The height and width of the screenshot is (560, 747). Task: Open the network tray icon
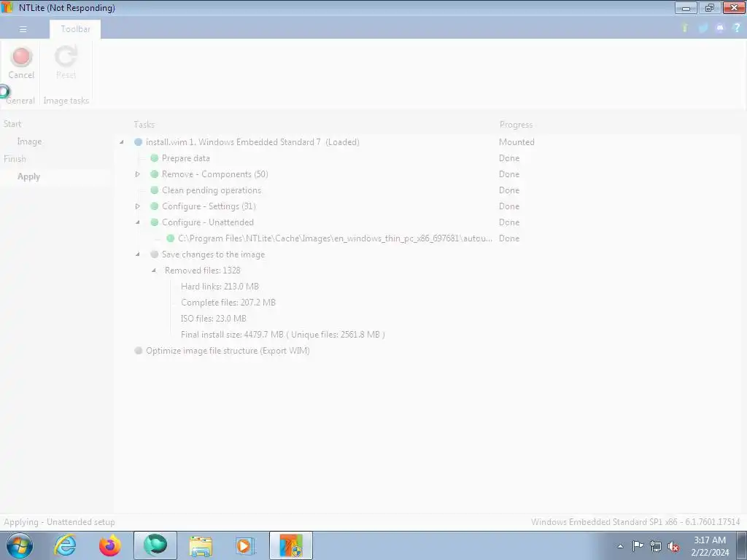(656, 546)
